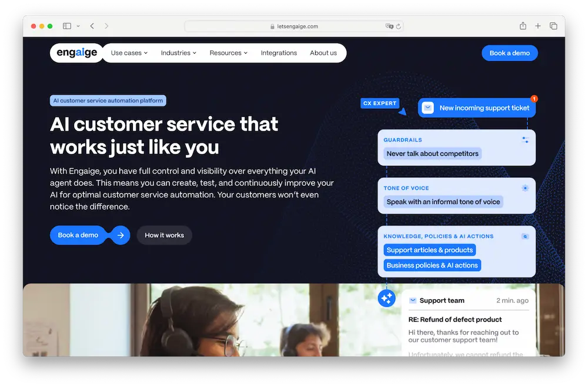
Task: Show tab overview icon
Action: point(553,26)
